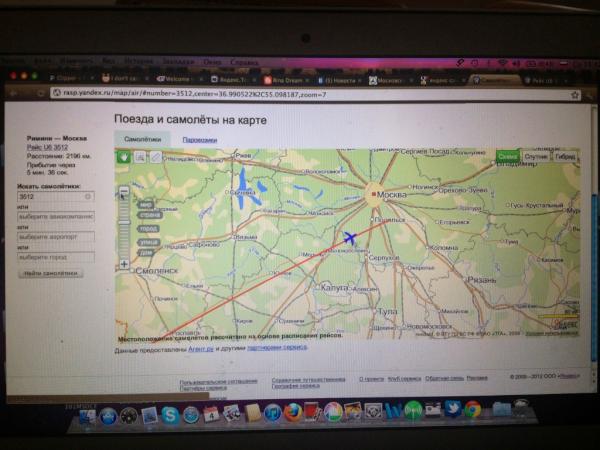This screenshot has height=450, width=600.
Task: Focus the flight number field containing 3512
Action: click(x=56, y=196)
